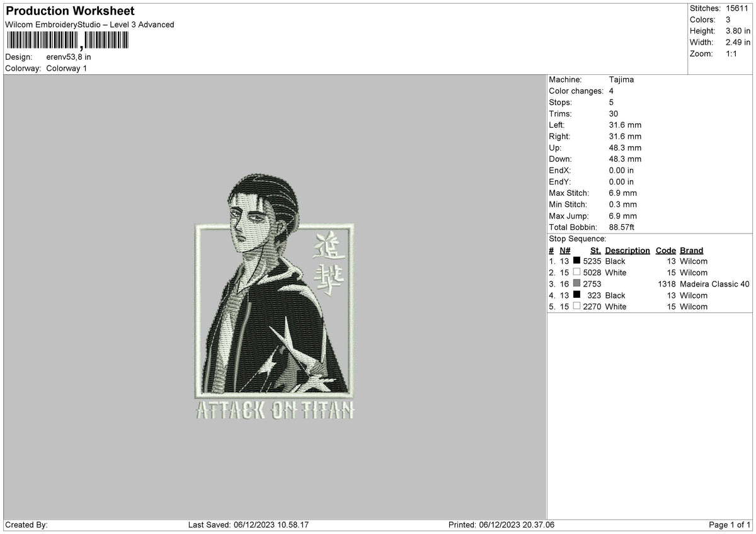Image resolution: width=756 pixels, height=534 pixels.
Task: Click the white swatch in stop sequence row 2
Action: point(576,273)
